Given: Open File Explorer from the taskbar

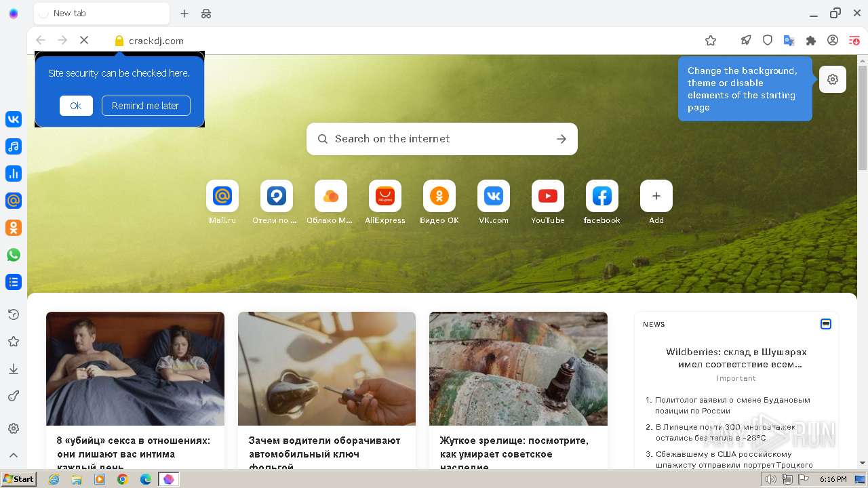Looking at the screenshot, I should click(x=77, y=479).
